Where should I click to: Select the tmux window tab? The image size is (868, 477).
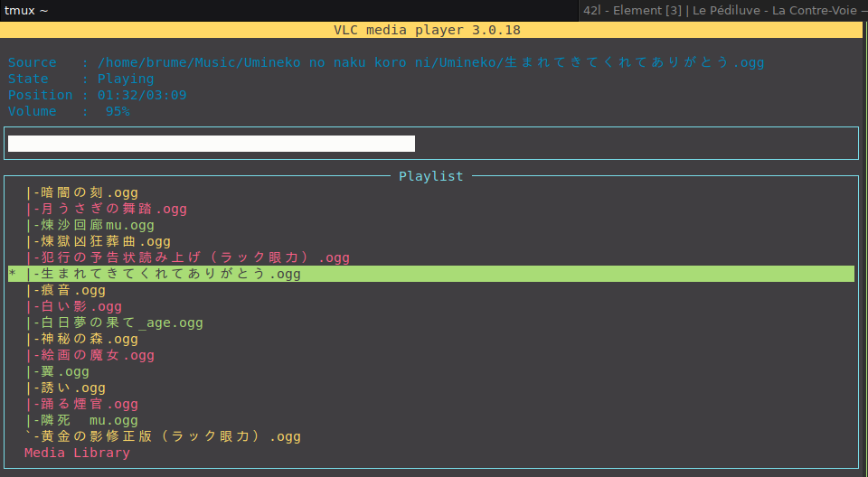click(27, 10)
